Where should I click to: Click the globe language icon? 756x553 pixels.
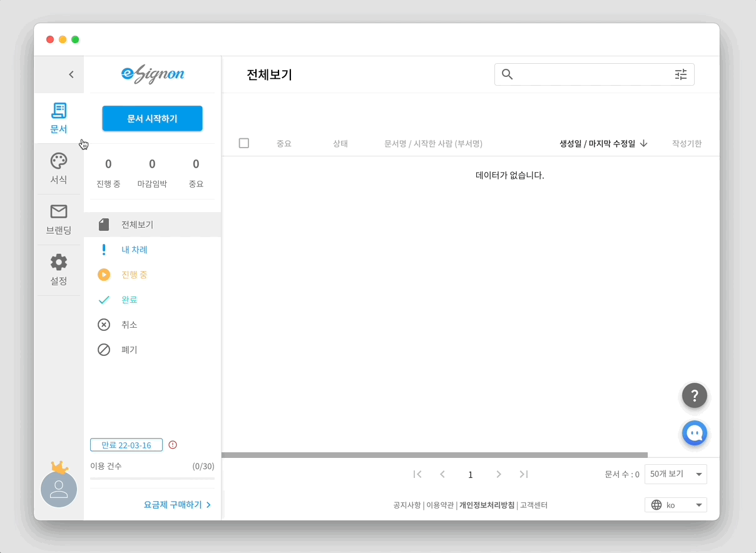coord(656,505)
